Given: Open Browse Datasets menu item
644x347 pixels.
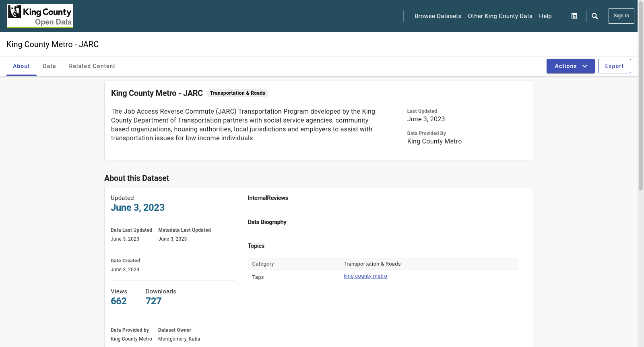Looking at the screenshot, I should point(438,16).
